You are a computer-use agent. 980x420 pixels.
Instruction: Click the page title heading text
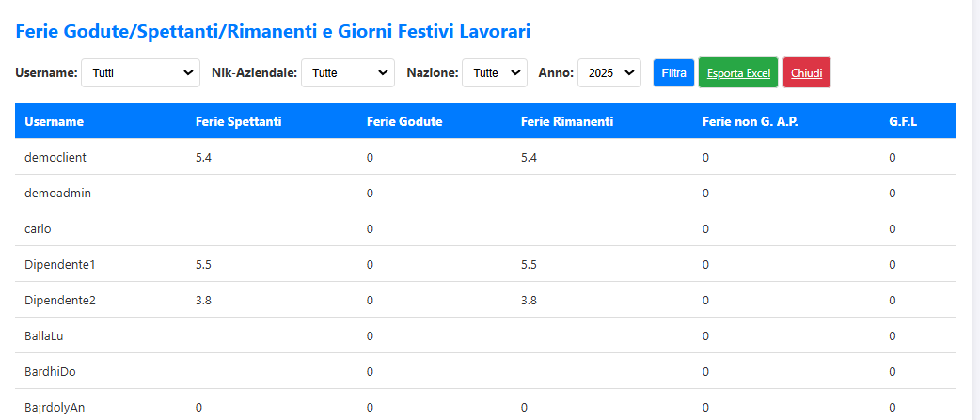274,32
